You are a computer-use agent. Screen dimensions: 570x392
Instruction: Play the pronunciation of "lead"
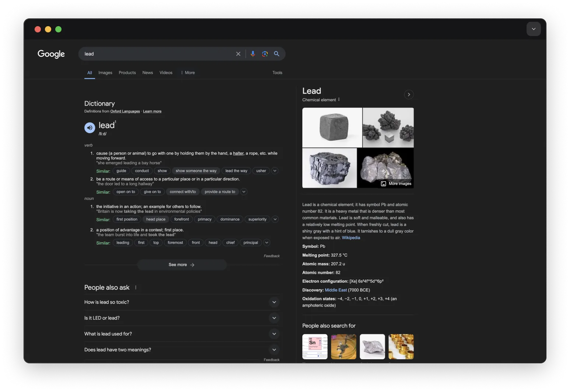[89, 127]
